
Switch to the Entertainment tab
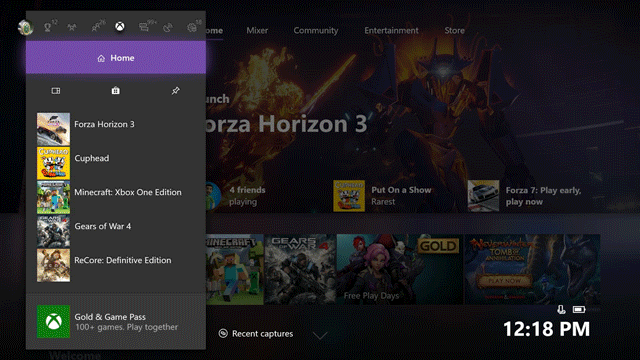391,30
